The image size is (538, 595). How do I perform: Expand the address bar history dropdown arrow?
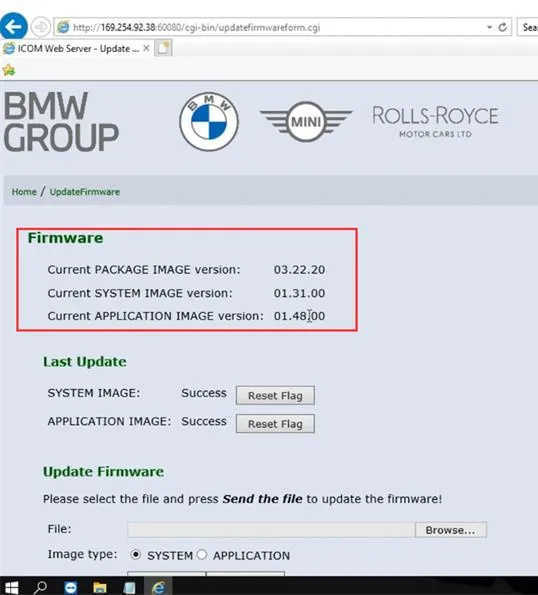tap(489, 27)
